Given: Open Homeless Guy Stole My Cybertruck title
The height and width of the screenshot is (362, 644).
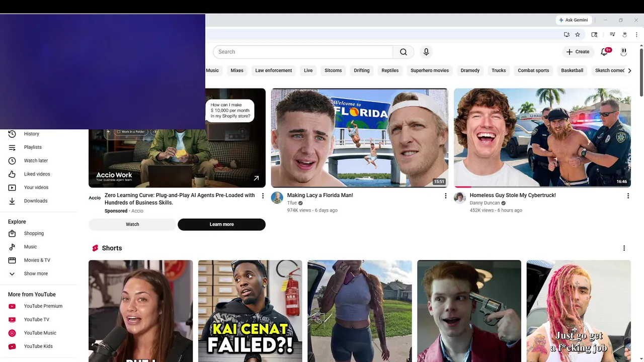Looking at the screenshot, I should [513, 195].
